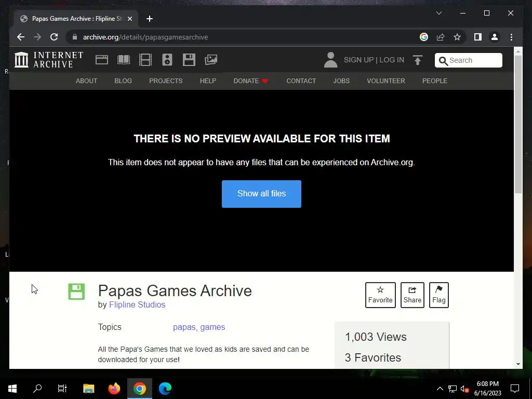The image size is (532, 399).
Task: Open the Windows Start menu
Action: [x=12, y=389]
